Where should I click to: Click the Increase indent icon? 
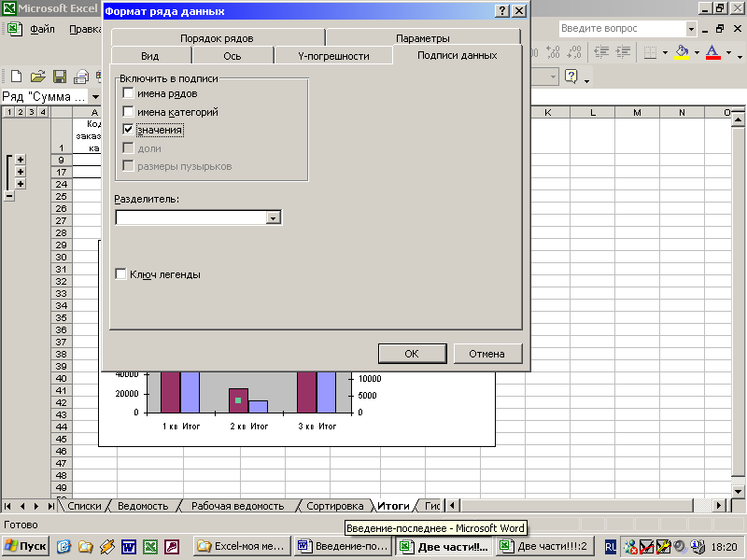click(x=623, y=52)
